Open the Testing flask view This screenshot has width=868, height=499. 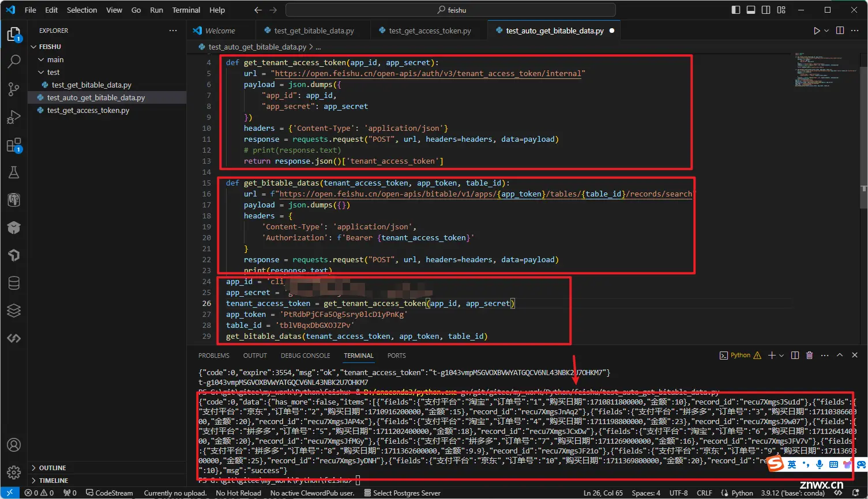click(x=14, y=172)
